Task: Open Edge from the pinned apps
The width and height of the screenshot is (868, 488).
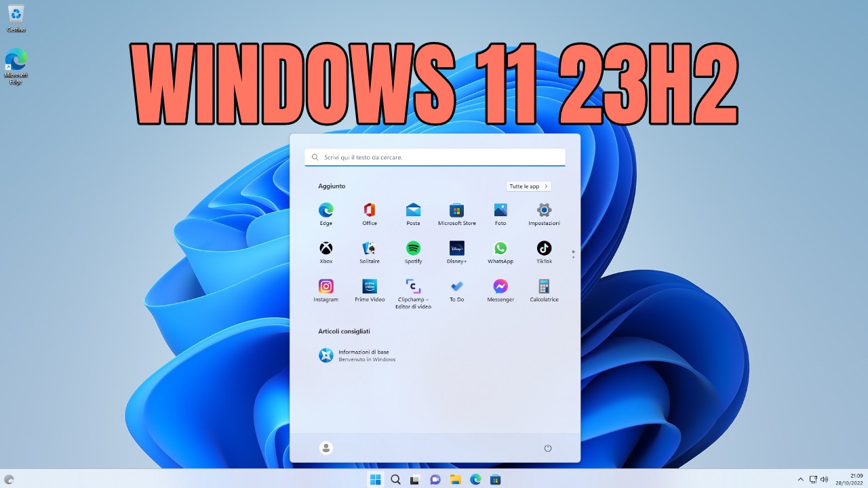Action: click(x=326, y=213)
